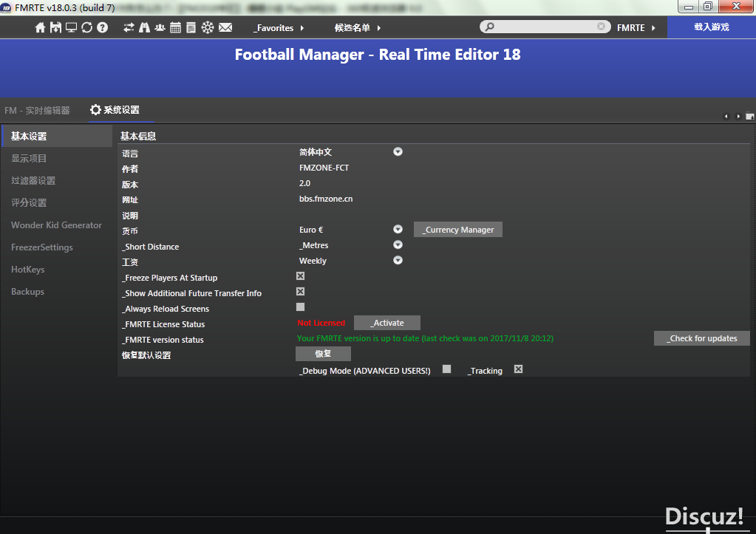Expand the _Favorites menu
The image size is (756, 534).
279,28
